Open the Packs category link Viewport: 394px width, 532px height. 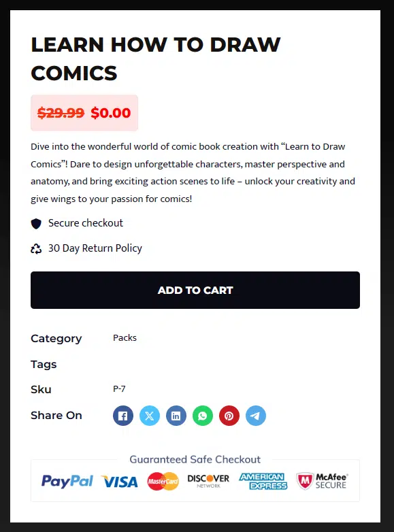click(x=125, y=338)
